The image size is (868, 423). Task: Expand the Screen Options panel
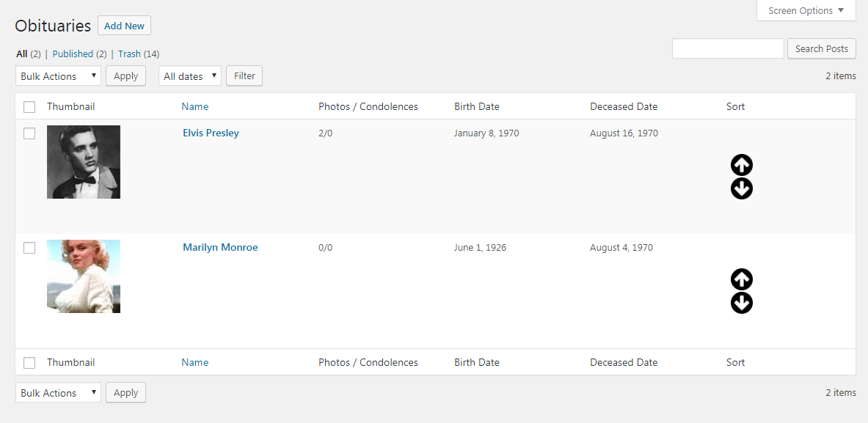[x=806, y=11]
